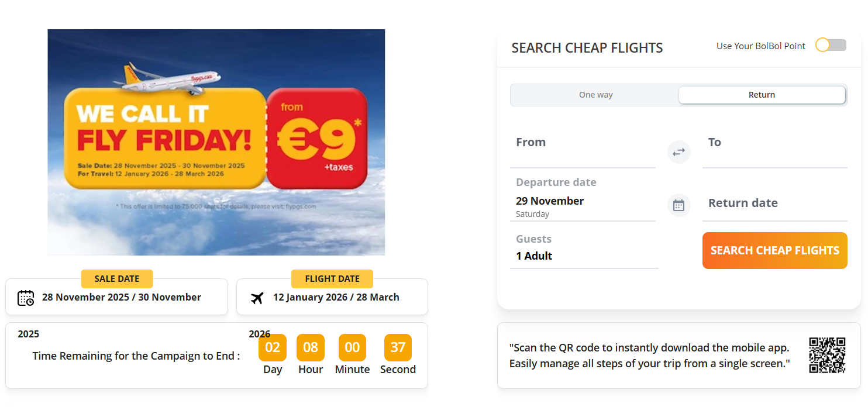Open the Guests 1 Adult selector
The image size is (868, 407).
click(x=584, y=248)
